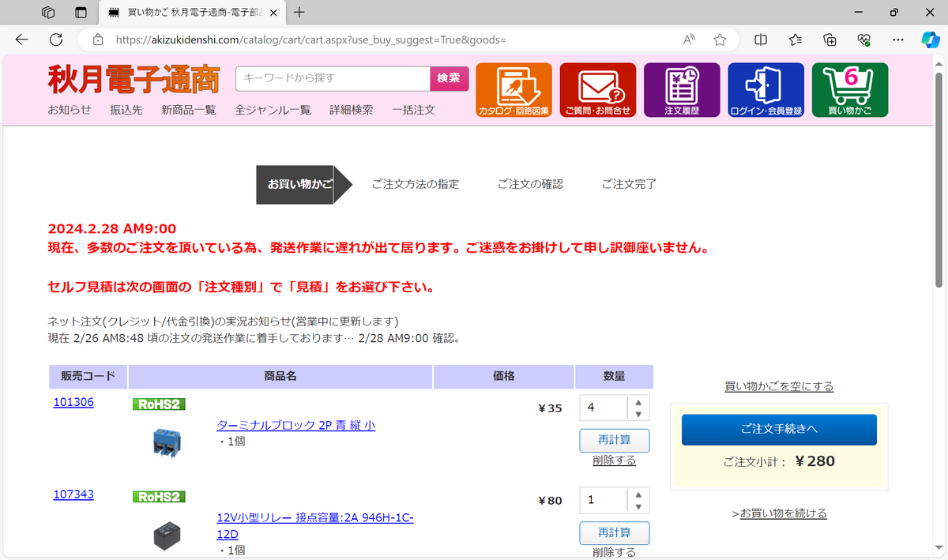Click the ¥280 subtotal amount
Viewport: 948px width, 560px height.
point(814,461)
